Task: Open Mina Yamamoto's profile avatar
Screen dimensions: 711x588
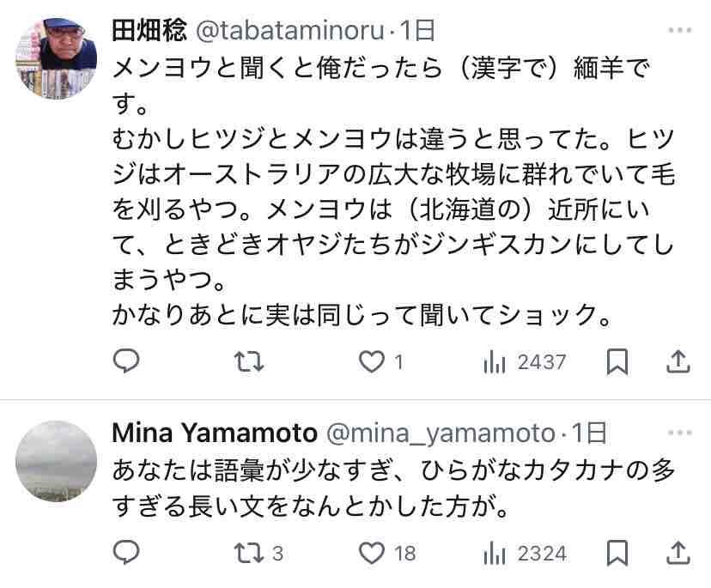Action: point(57,460)
